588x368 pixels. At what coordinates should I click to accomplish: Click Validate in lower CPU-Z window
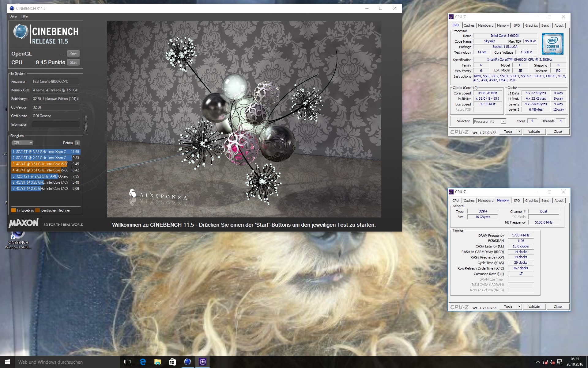pos(534,307)
